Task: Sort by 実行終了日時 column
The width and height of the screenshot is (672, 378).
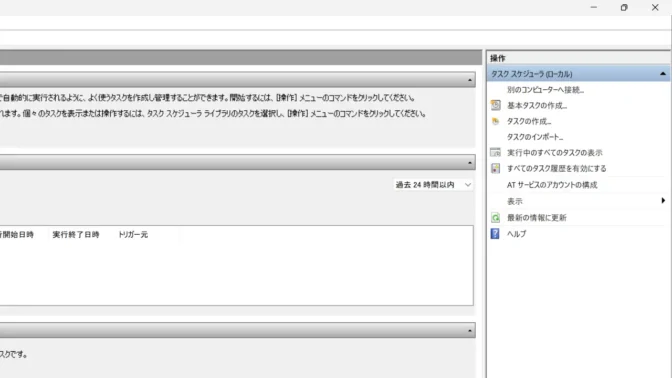Action: tap(76, 234)
